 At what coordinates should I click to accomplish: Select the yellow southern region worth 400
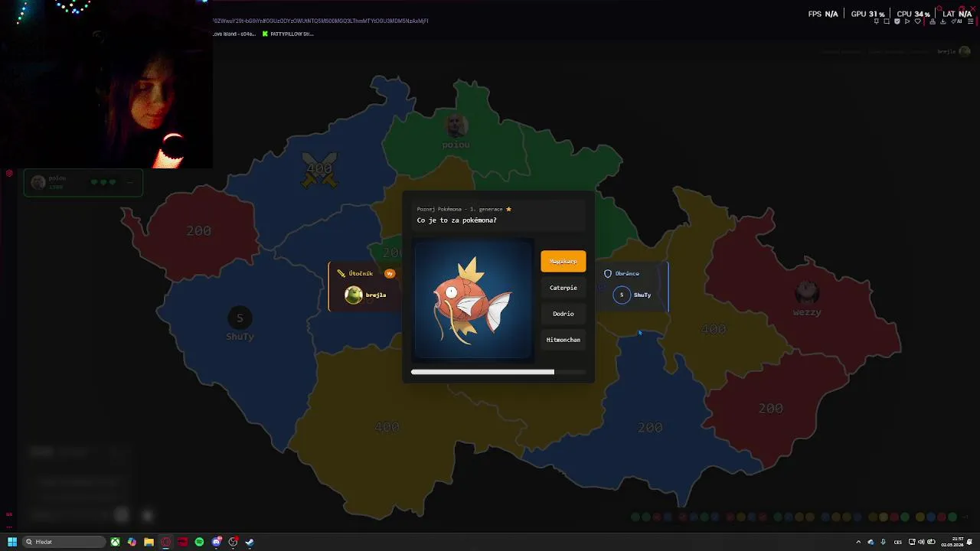pos(387,427)
